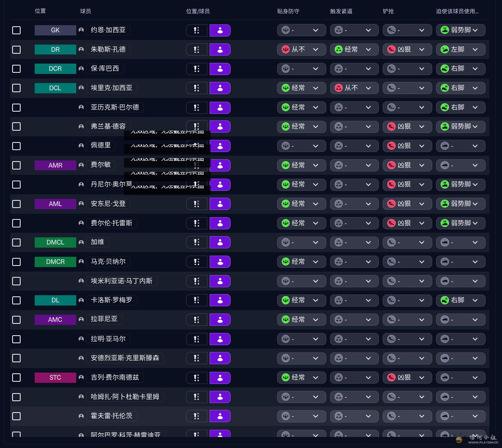Click the AMR position badge
Screen dimensions: 502x448
55,165
